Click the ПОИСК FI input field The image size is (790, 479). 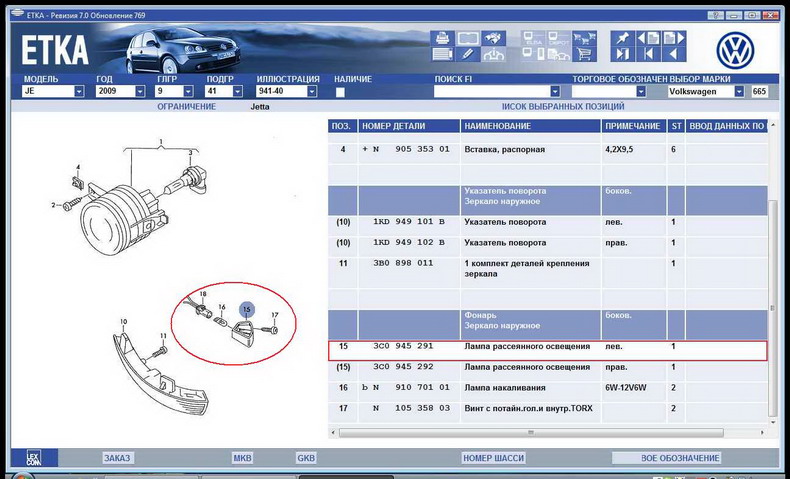point(492,91)
